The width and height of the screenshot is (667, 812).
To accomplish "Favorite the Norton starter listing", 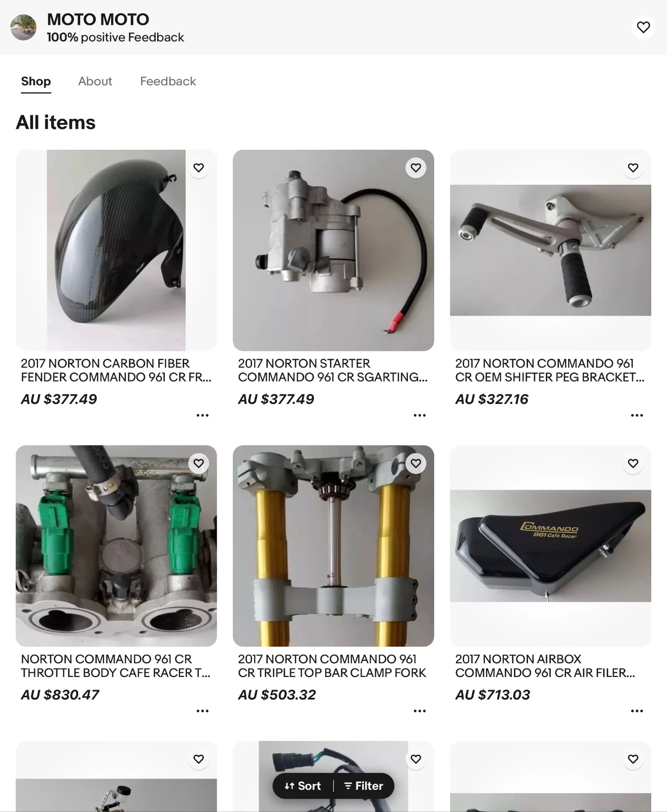I will 416,168.
